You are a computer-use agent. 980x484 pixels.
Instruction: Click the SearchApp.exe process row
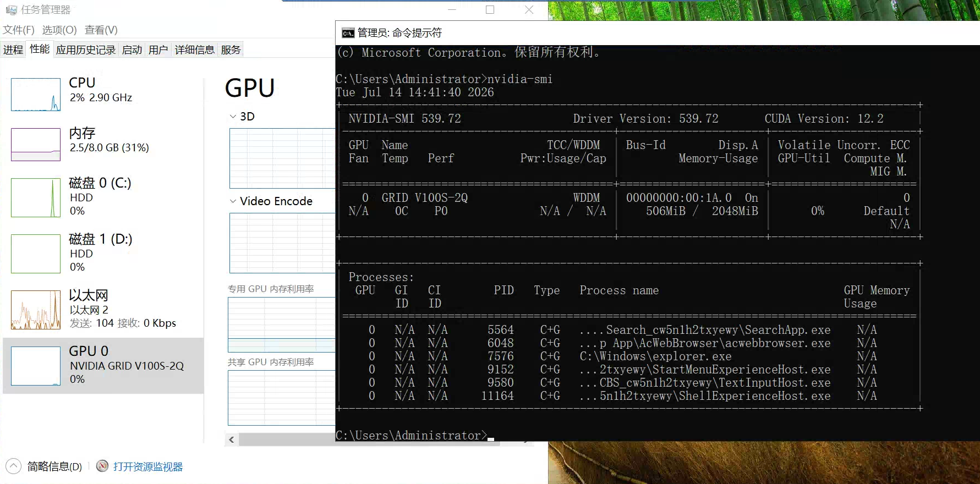pos(624,330)
